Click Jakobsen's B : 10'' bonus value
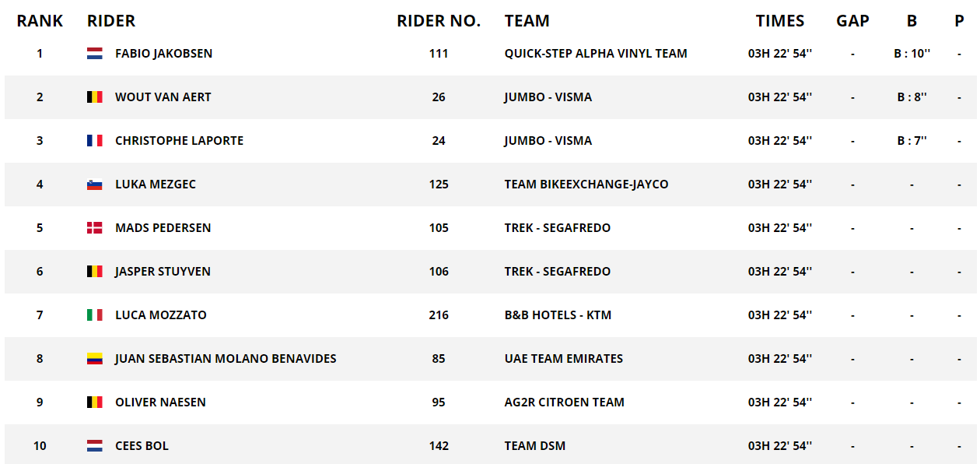 [912, 54]
